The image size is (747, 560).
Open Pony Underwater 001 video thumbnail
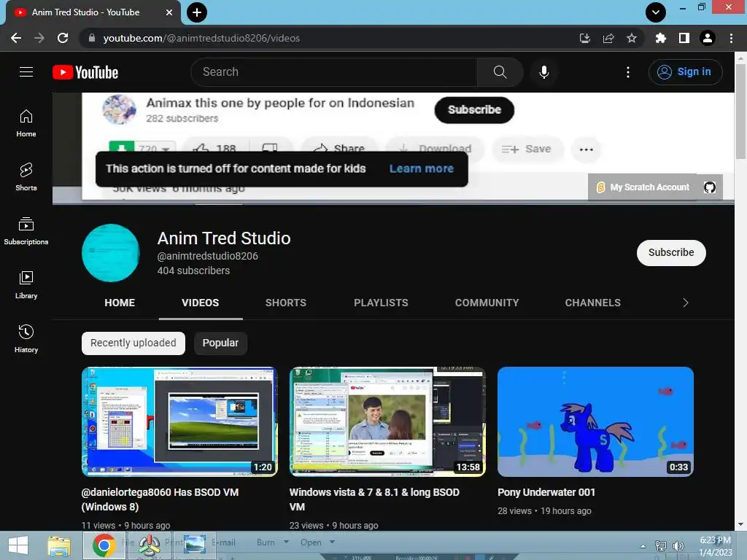pos(595,421)
